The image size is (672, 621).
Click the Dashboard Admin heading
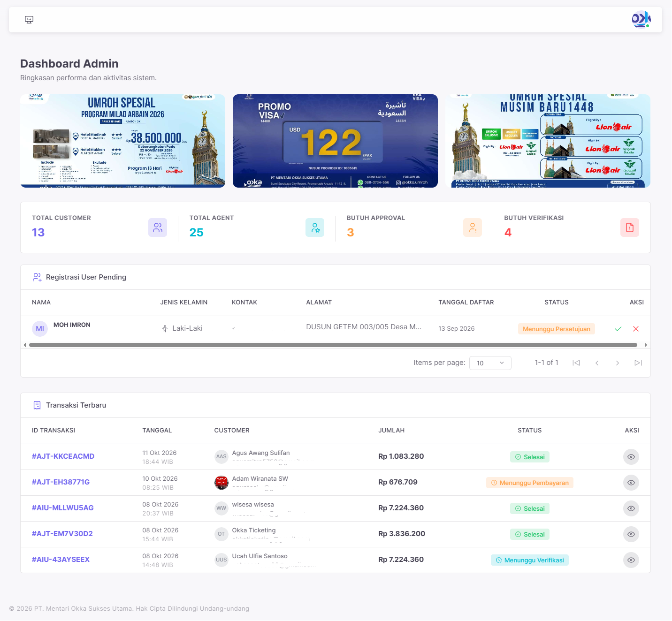[x=69, y=64]
